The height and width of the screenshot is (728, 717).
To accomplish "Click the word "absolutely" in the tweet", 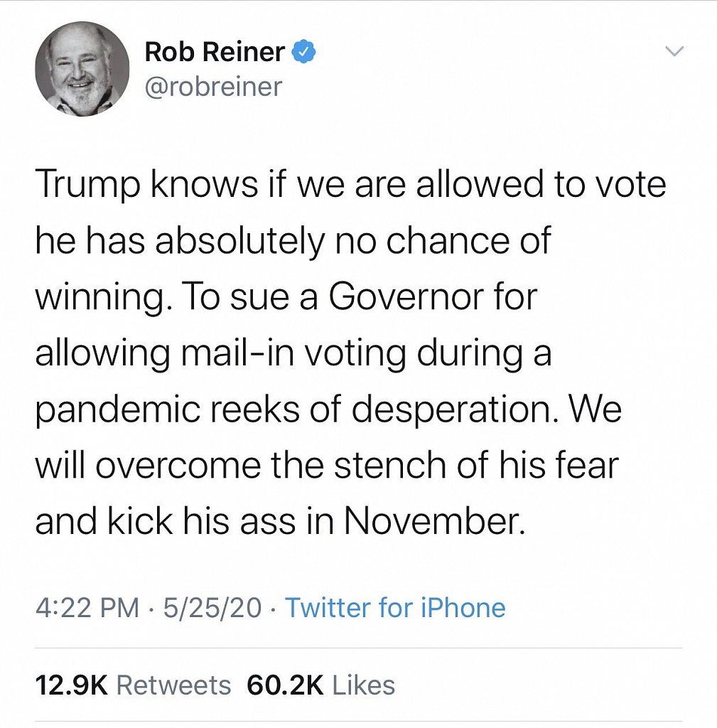I will (238, 242).
